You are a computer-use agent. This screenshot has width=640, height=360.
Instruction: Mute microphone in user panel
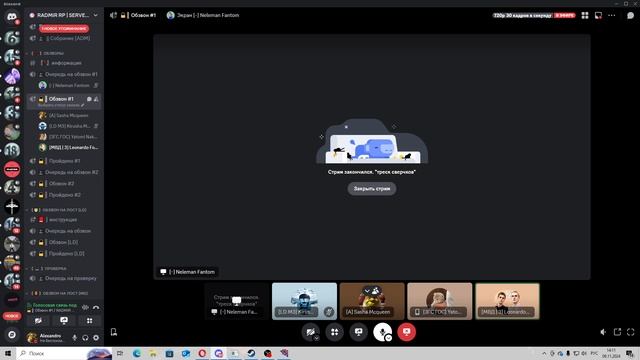click(x=74, y=338)
